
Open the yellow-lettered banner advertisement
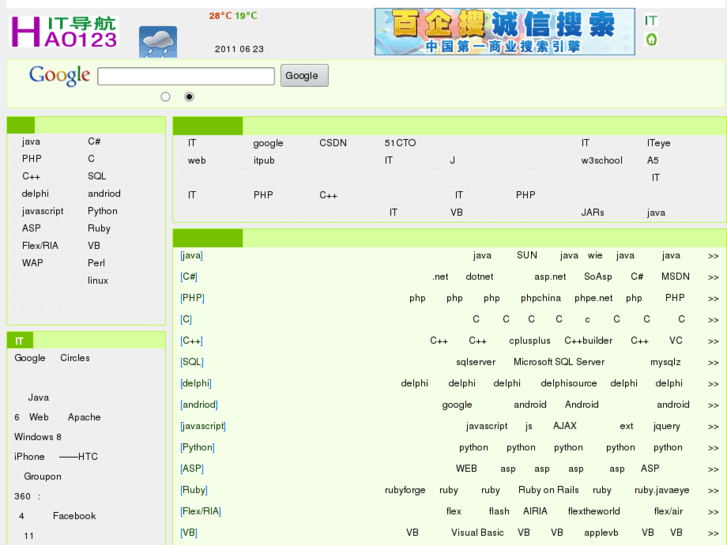(504, 32)
